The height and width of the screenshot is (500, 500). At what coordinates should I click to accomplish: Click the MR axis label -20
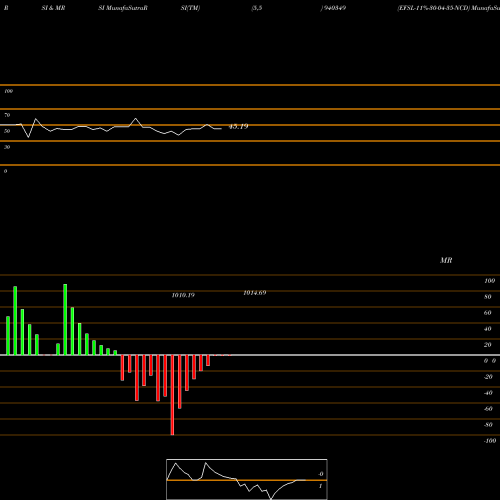pyautogui.click(x=488, y=377)
